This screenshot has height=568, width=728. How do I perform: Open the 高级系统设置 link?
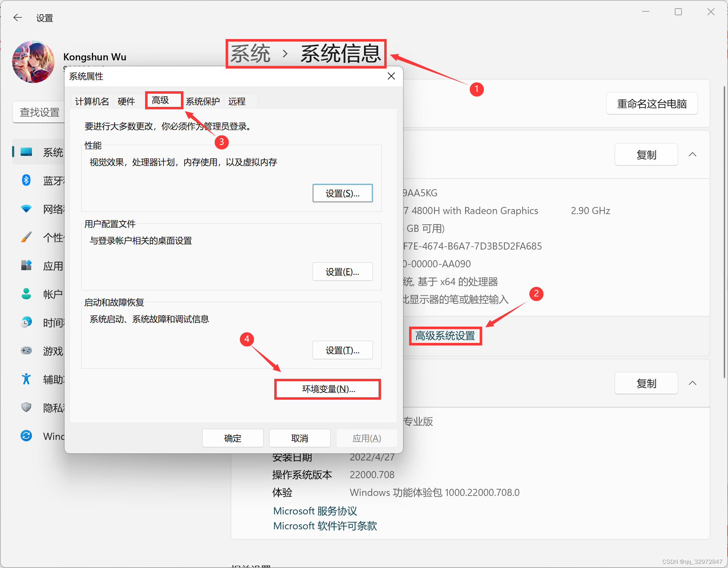(x=445, y=336)
